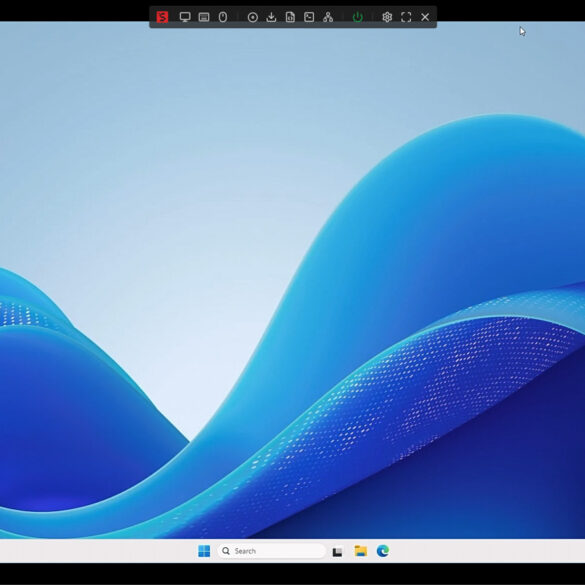Toggle the green power button
Image resolution: width=585 pixels, height=585 pixels.
tap(357, 17)
